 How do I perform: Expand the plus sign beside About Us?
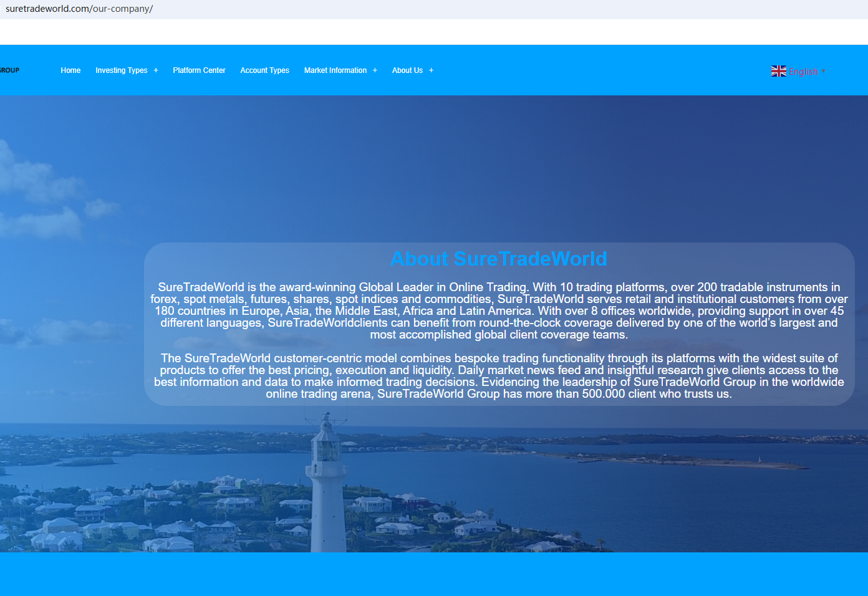point(431,70)
